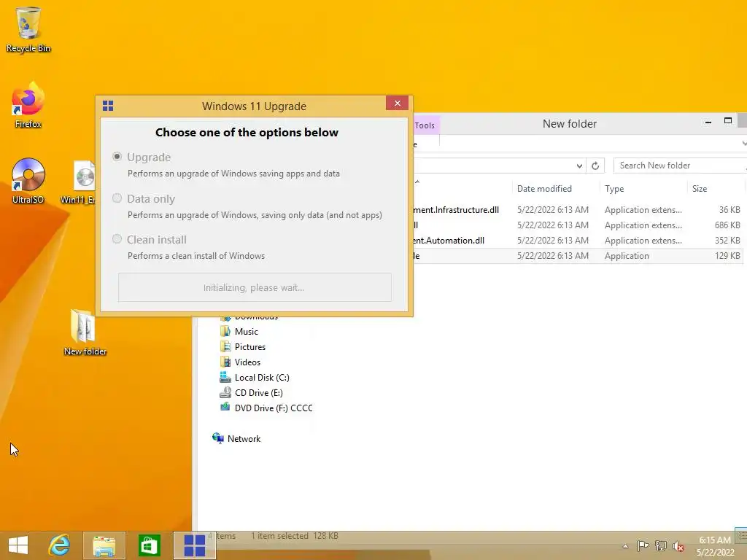The image size is (747, 560).
Task: Select the ent.Automation.dll file row
Action: 578,241
